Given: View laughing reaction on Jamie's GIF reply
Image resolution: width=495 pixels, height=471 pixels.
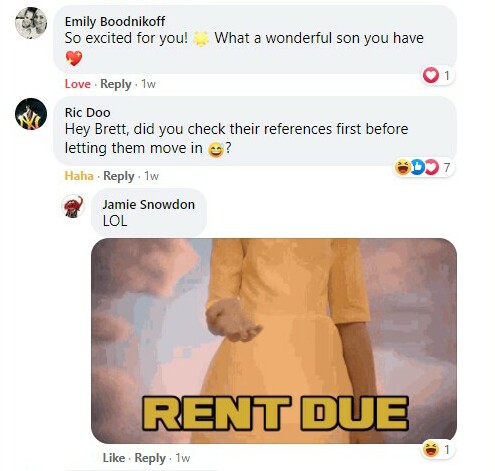Looking at the screenshot, I should pyautogui.click(x=438, y=450).
